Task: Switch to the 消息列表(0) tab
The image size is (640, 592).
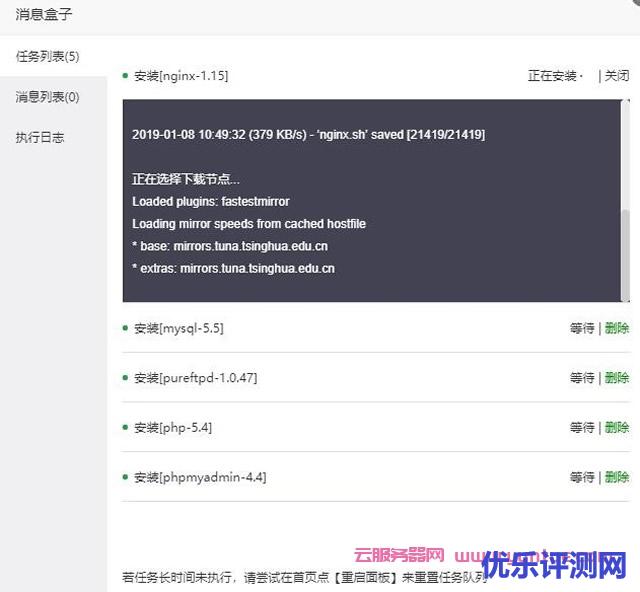Action: click(x=53, y=97)
